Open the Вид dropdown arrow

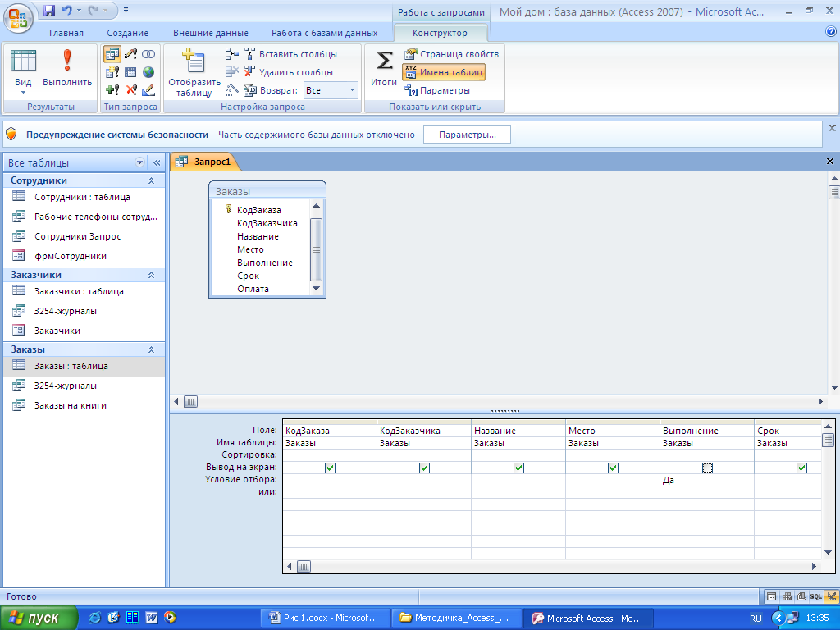coord(23,92)
